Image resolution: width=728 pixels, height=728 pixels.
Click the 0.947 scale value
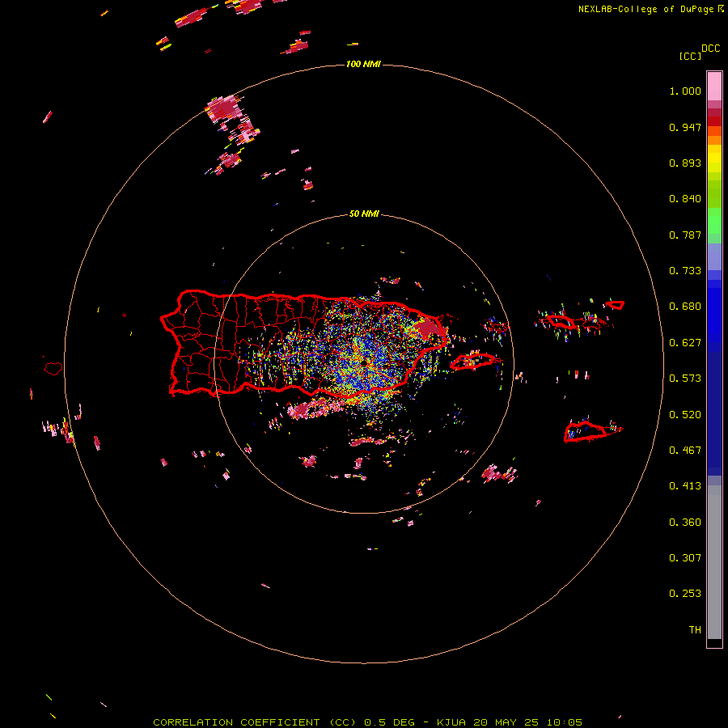click(685, 127)
